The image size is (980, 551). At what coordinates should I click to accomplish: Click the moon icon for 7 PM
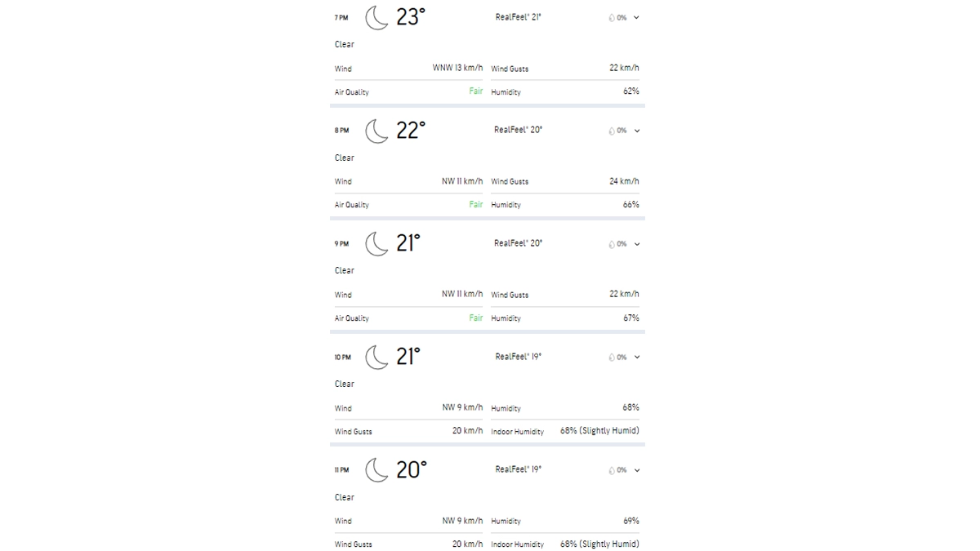tap(376, 17)
